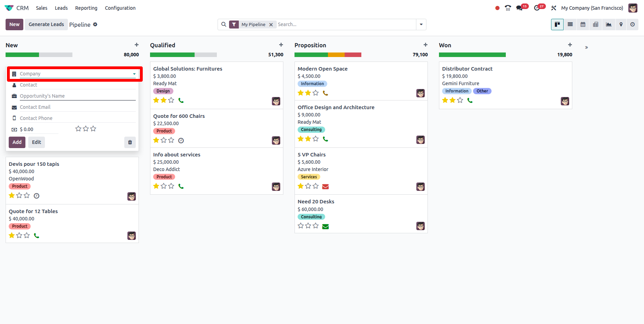Click the Generate Leads button
644x324 pixels.
(x=46, y=24)
